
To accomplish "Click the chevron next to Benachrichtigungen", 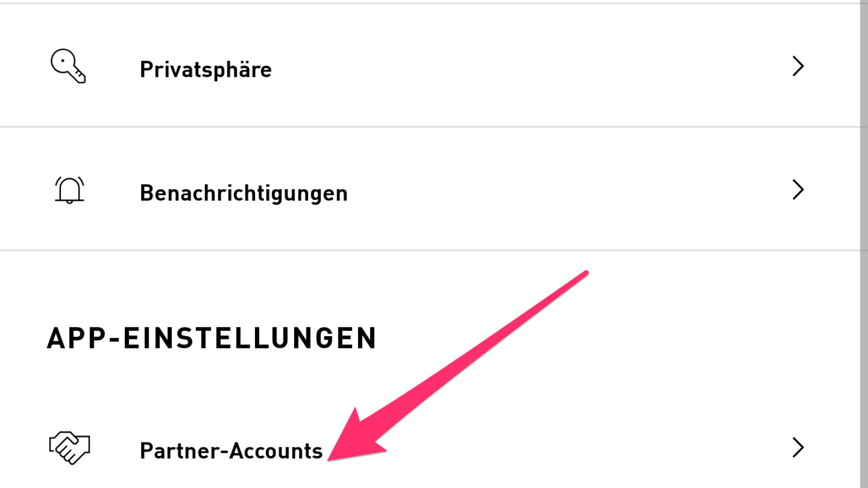I will [x=797, y=190].
